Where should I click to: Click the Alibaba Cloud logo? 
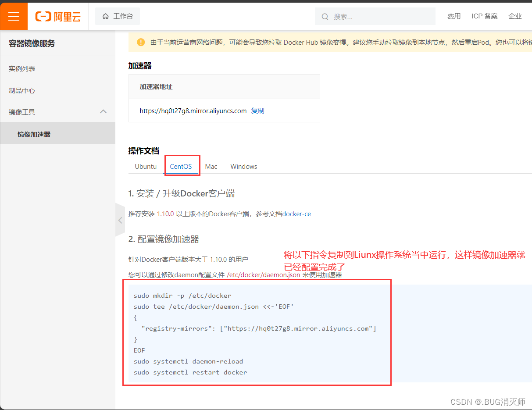[x=57, y=16]
